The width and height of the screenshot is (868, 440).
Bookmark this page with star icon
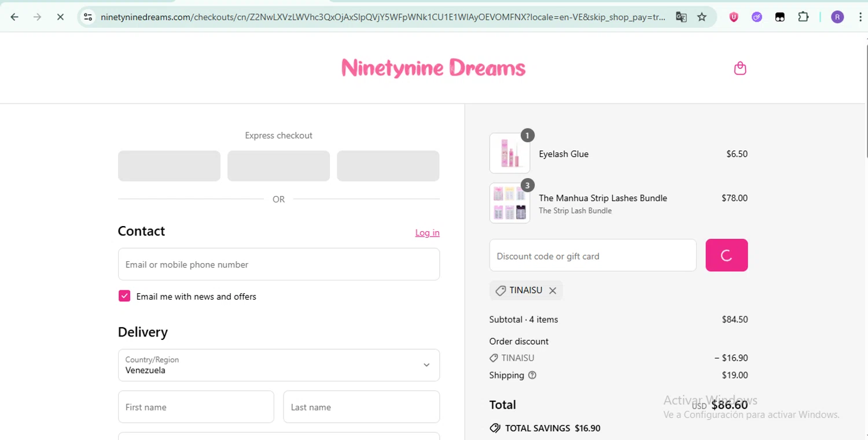coord(702,17)
